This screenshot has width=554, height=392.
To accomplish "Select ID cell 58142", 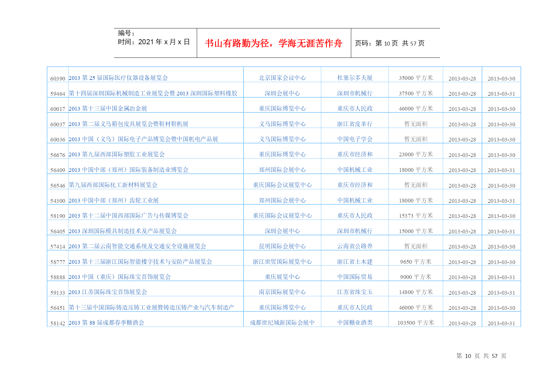I will [58, 323].
